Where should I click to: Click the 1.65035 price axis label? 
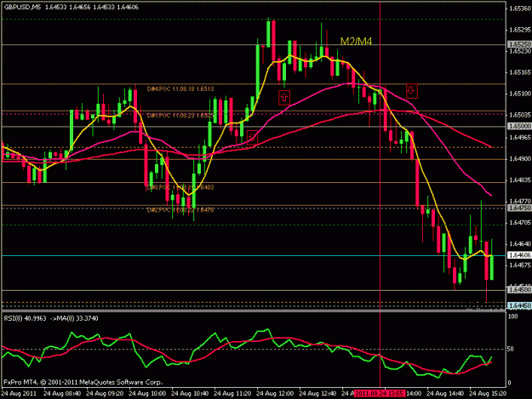pyautogui.click(x=520, y=115)
